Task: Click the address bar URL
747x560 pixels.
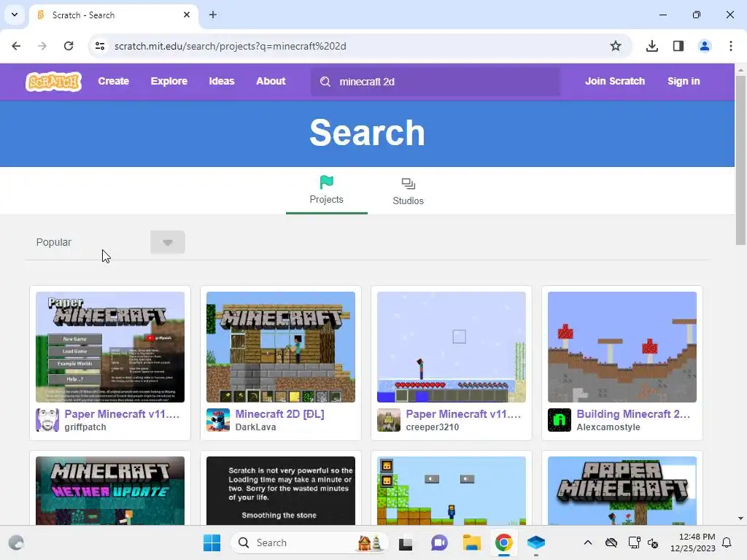Action: (230, 46)
